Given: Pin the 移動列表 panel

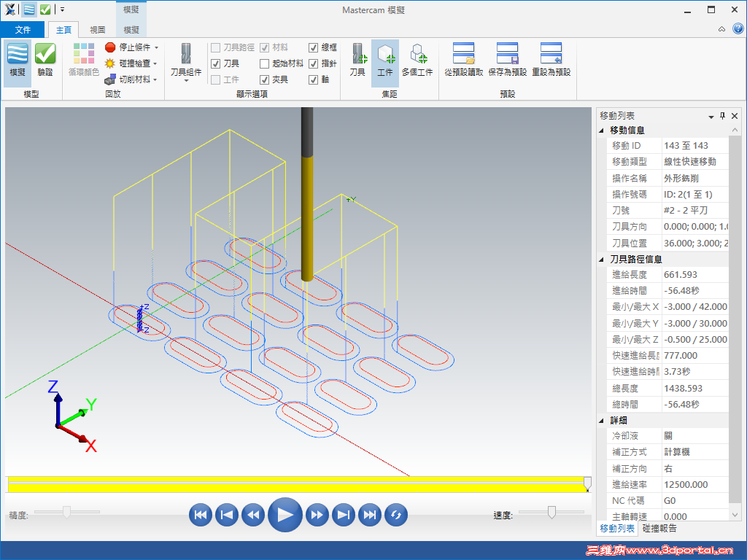Looking at the screenshot, I should (723, 116).
